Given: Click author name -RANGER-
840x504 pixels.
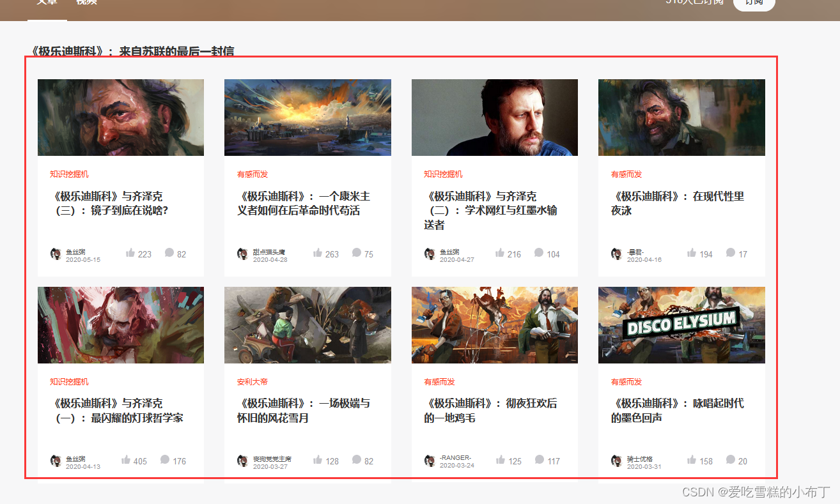Looking at the screenshot, I should point(455,458).
